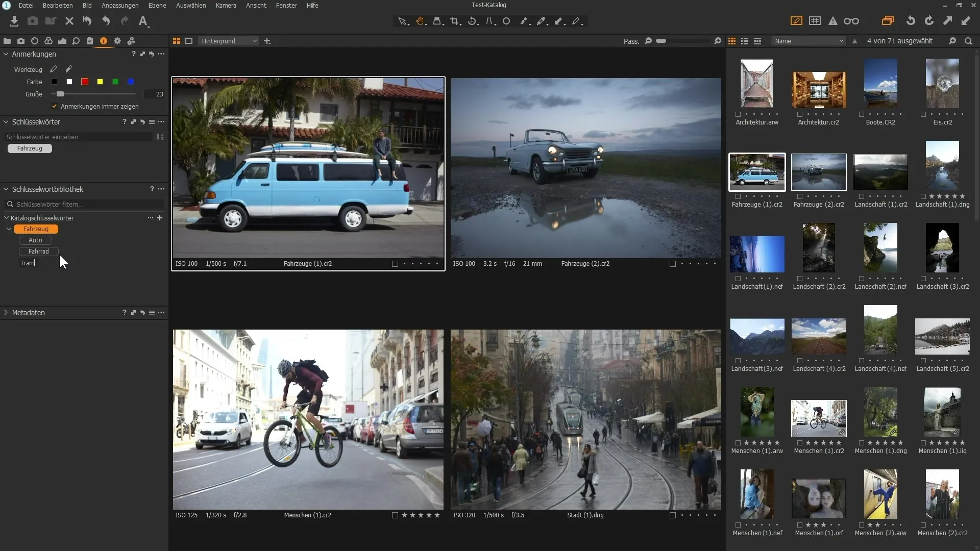The image size is (980, 551).
Task: Choose the annotation draw pen tool
Action: [54, 69]
